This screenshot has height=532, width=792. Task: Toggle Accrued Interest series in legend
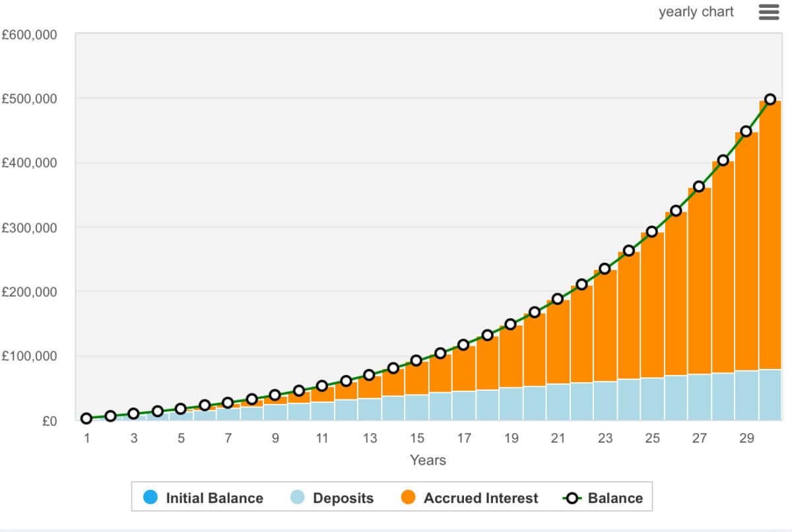[480, 498]
